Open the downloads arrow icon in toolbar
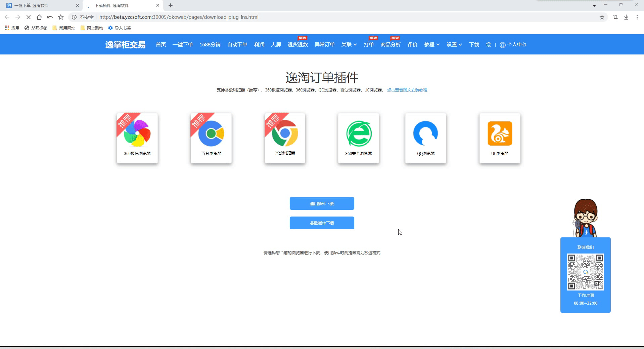Screen dimensions: 644x349 tap(626, 17)
